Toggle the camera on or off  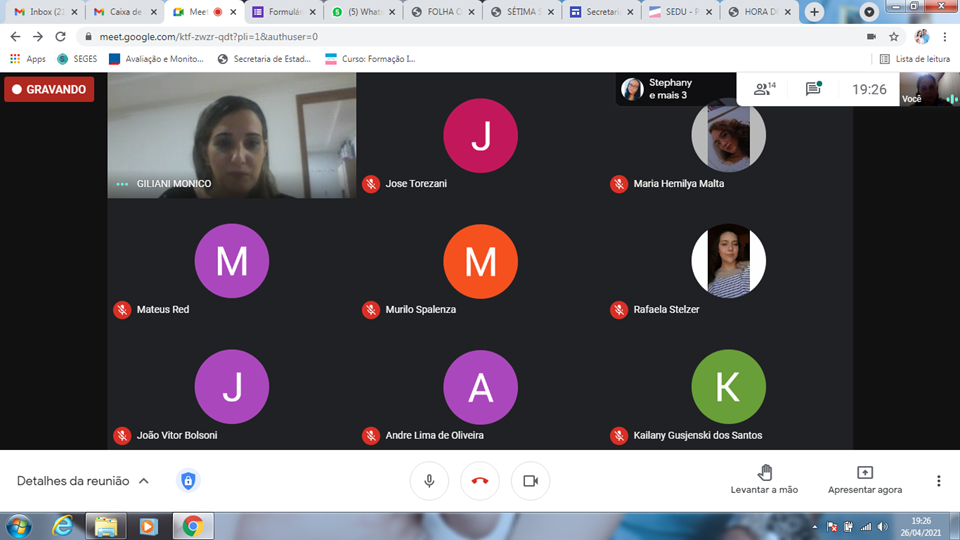(x=530, y=481)
